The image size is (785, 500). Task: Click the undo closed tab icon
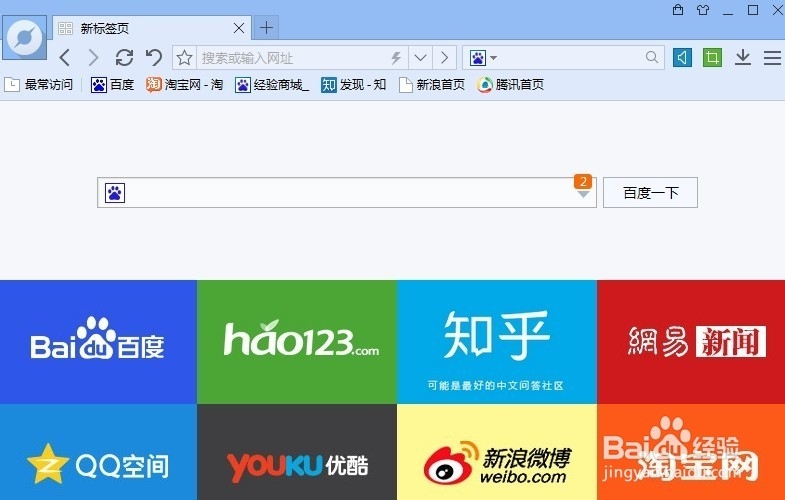click(x=154, y=58)
